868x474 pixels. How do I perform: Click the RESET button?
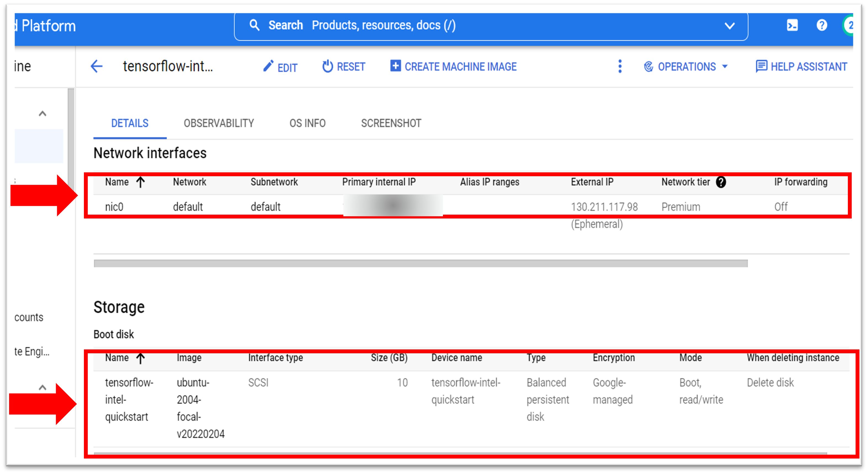[344, 67]
